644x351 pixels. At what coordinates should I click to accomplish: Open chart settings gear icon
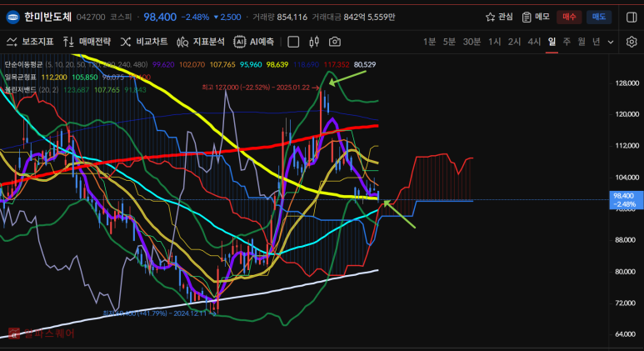(x=632, y=42)
